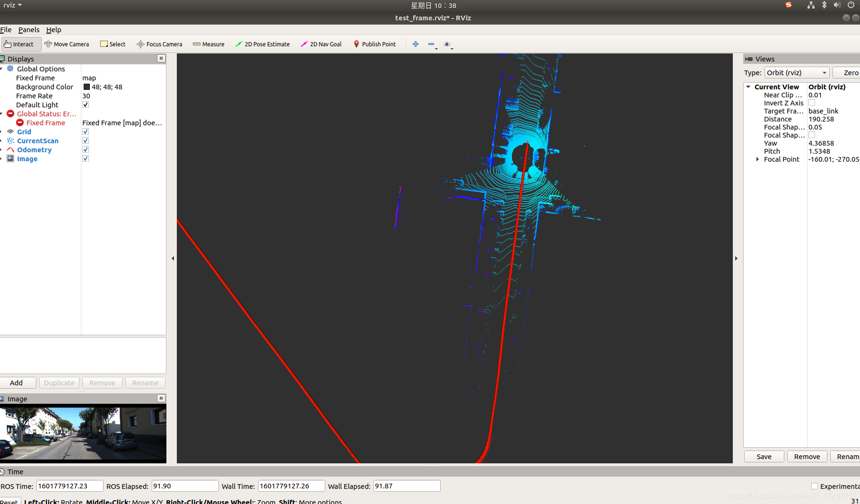Collapse the Current View tree node
This screenshot has height=504, width=860.
click(x=748, y=87)
